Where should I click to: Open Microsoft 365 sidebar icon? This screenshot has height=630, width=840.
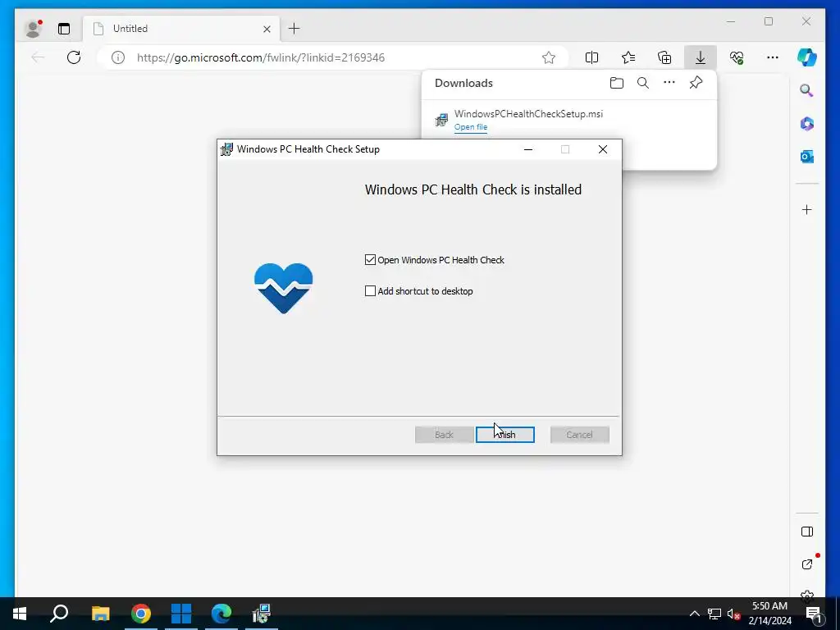(807, 124)
